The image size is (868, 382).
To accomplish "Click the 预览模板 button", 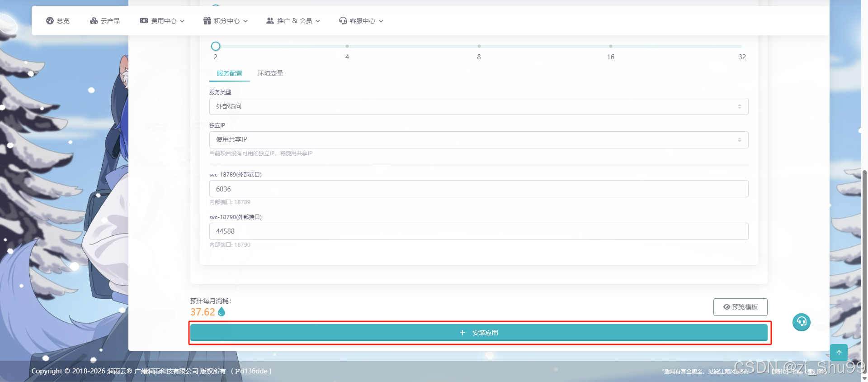I will tap(740, 307).
